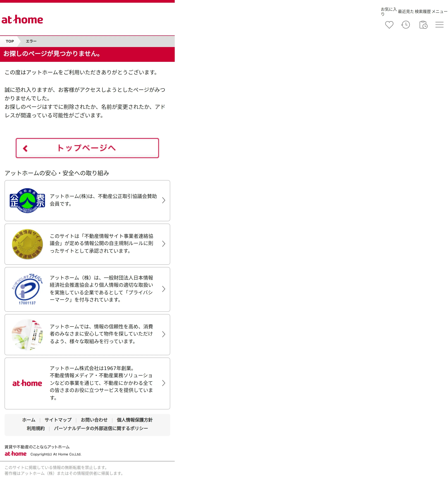Image resolution: width=448 pixels, height=478 pixels.
Task: Click the gold 不動産情報サイト medal badge
Action: point(27,244)
